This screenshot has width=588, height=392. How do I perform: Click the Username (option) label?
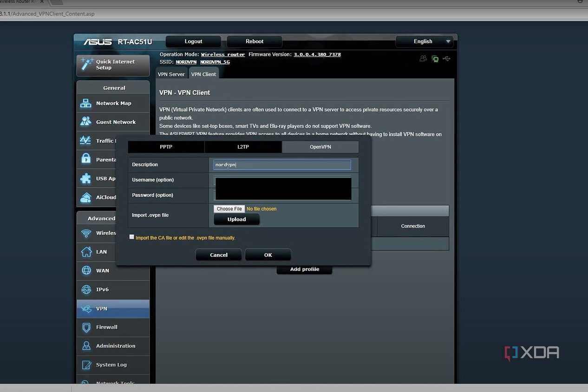coord(153,180)
